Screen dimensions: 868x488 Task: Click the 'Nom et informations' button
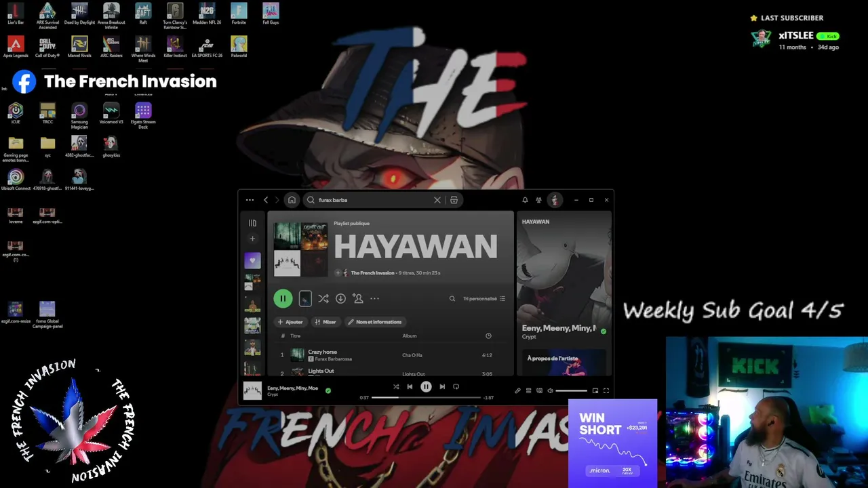pos(375,322)
